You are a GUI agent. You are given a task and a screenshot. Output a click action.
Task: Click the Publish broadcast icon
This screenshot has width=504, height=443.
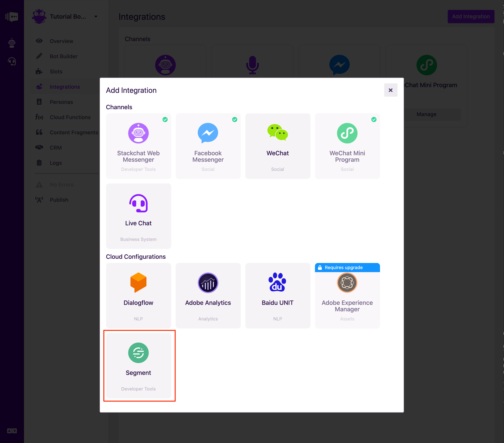tap(39, 200)
